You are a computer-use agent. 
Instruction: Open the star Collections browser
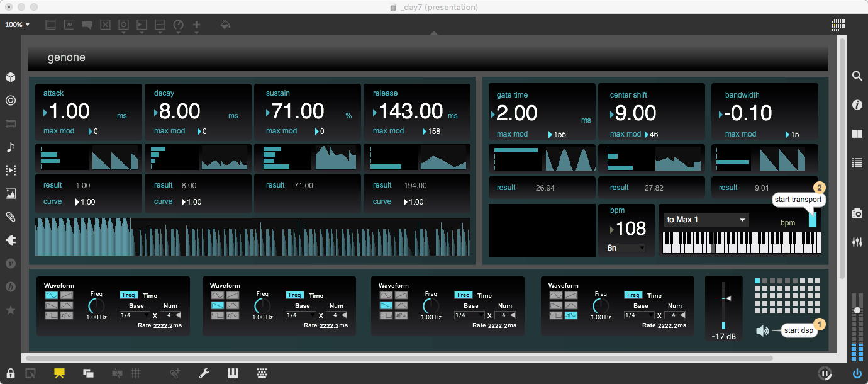coord(11,310)
